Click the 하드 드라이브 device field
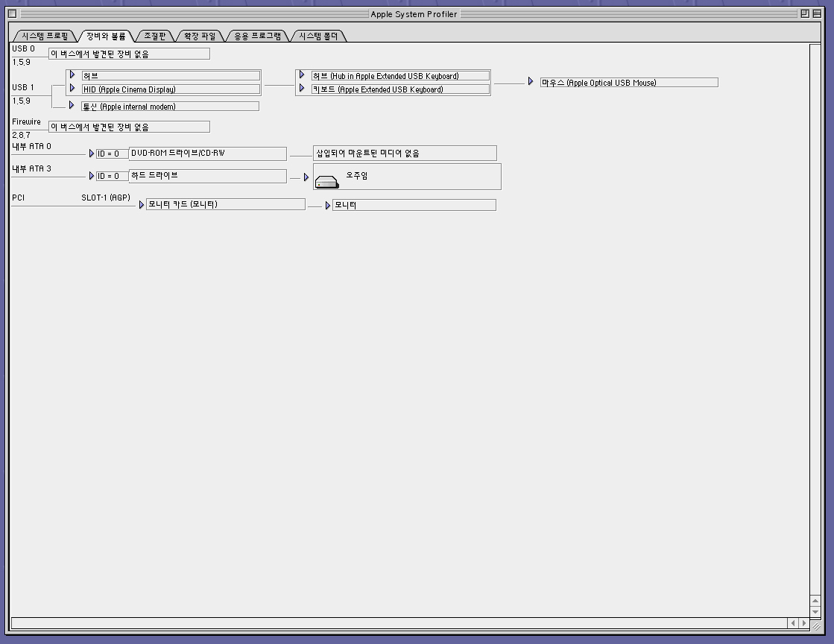The height and width of the screenshot is (644, 834). (x=207, y=176)
